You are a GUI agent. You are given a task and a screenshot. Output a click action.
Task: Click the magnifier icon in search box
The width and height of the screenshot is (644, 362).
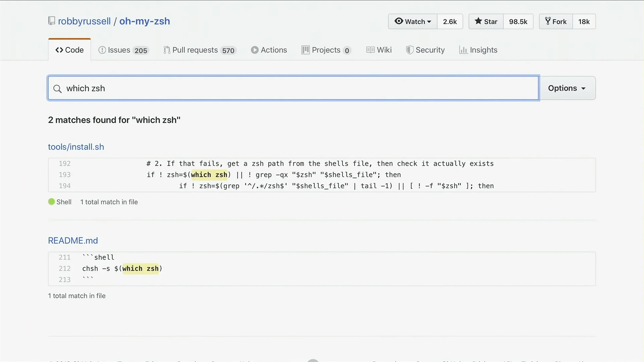pyautogui.click(x=58, y=88)
